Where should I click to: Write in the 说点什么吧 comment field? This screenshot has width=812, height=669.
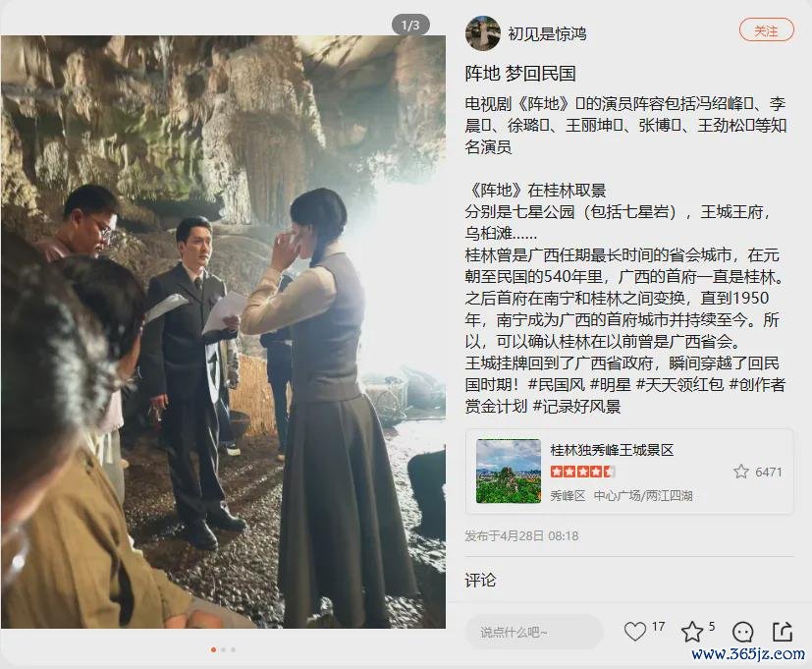click(x=534, y=633)
